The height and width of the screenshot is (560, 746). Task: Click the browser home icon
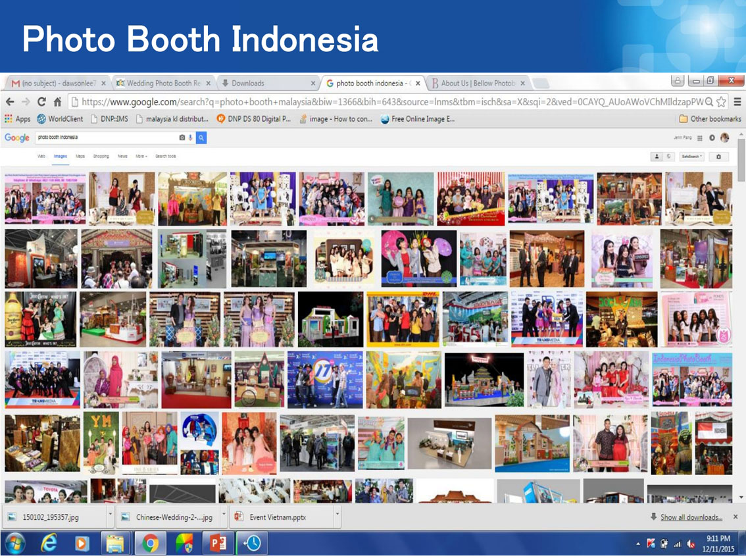(58, 101)
